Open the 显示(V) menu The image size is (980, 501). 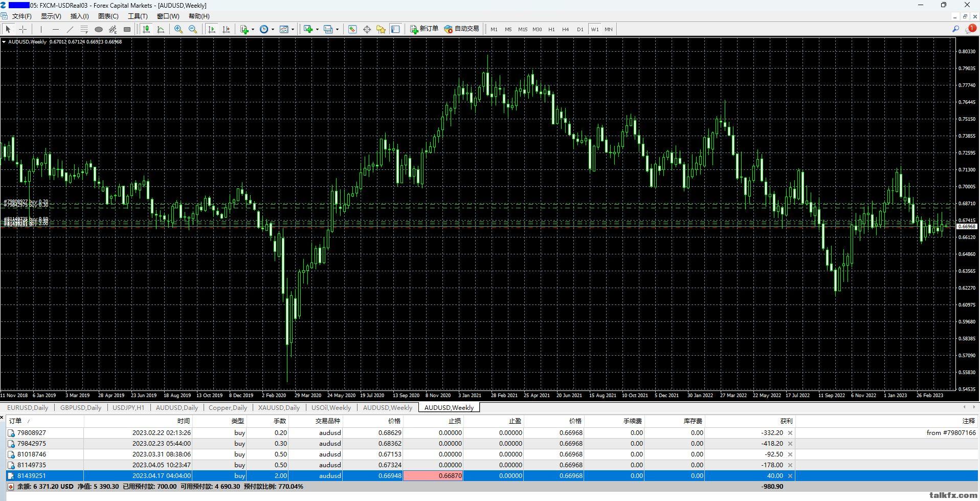click(x=51, y=16)
